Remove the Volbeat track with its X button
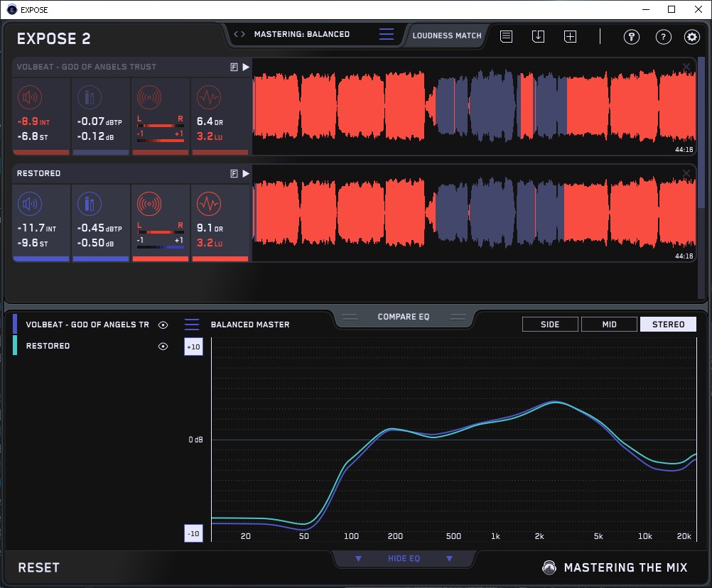712x588 pixels. (686, 67)
